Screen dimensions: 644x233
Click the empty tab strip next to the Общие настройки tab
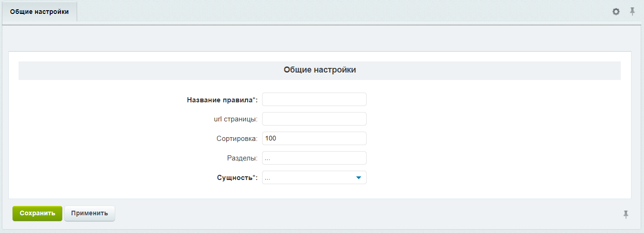click(x=344, y=12)
